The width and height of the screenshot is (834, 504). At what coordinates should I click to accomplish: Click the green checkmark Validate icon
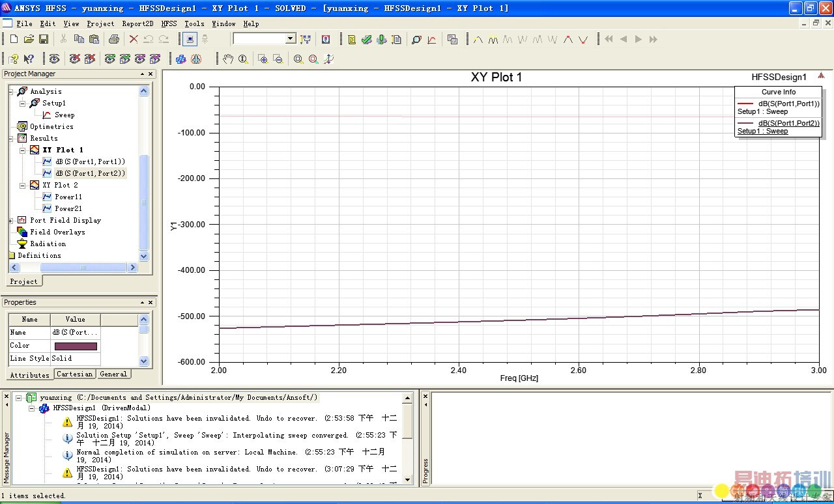pyautogui.click(x=367, y=39)
